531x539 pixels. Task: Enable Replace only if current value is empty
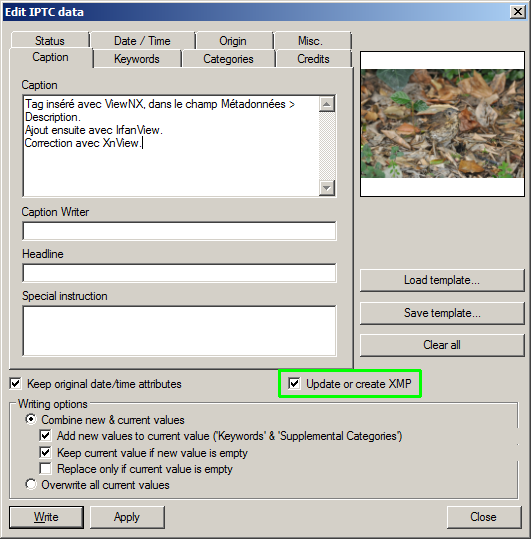coord(45,469)
